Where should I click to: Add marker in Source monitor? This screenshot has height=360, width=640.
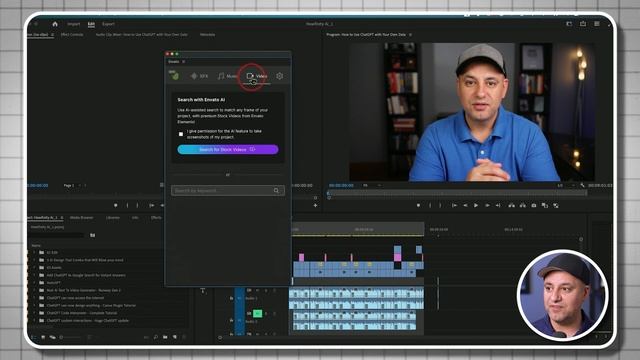(x=116, y=205)
